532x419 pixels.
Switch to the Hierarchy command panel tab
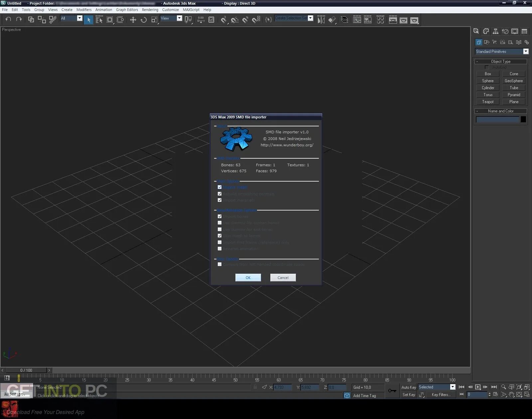[495, 31]
